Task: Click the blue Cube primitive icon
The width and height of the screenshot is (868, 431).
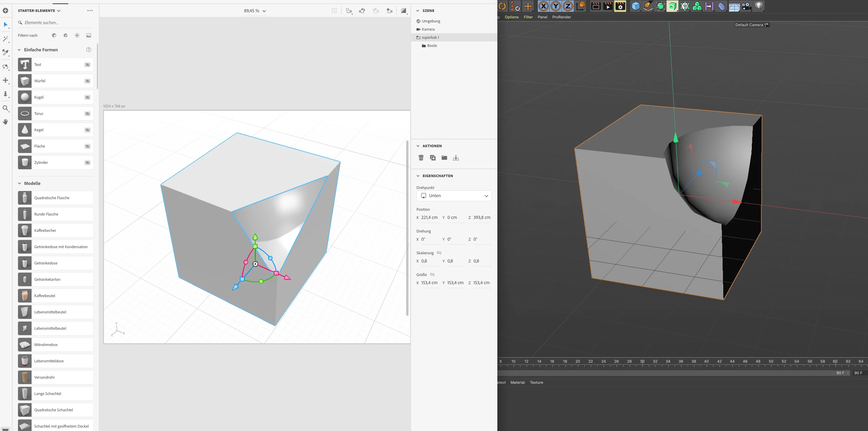Action: coord(635,6)
